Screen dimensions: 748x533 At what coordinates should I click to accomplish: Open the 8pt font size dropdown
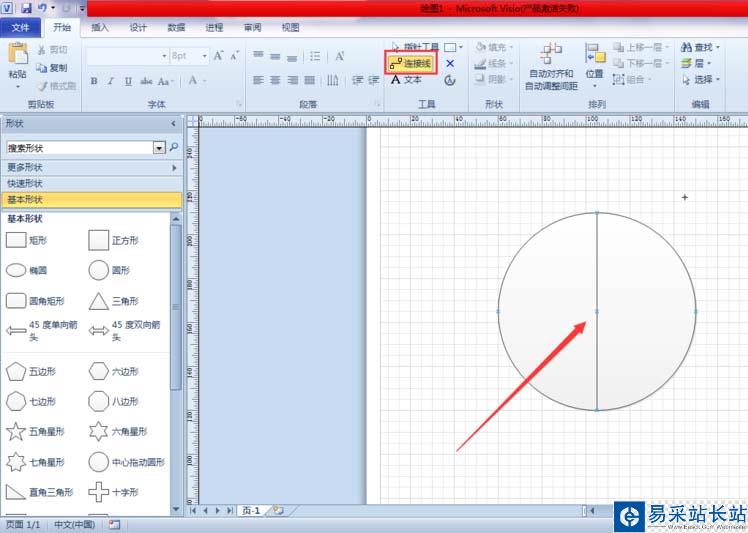tap(204, 56)
